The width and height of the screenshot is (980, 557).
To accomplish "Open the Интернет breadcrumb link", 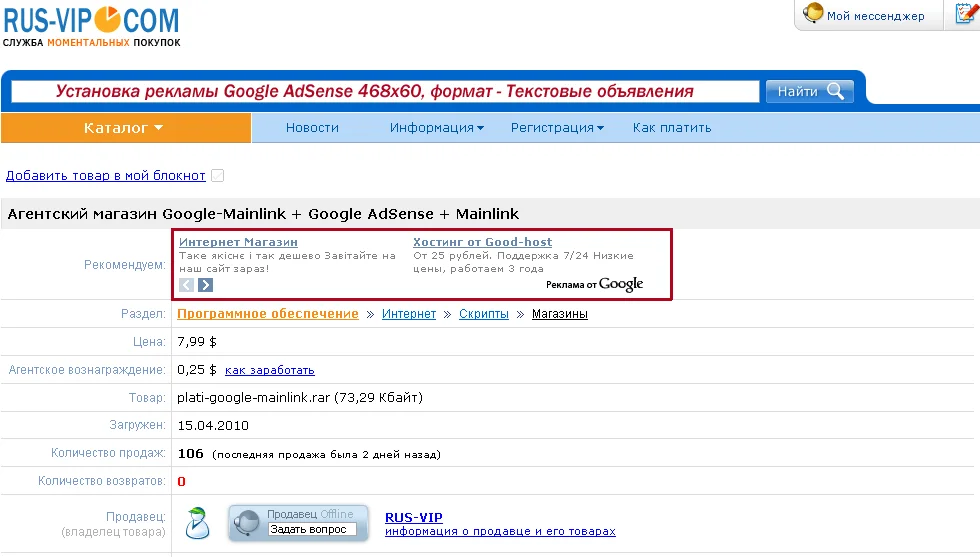I will pos(409,314).
